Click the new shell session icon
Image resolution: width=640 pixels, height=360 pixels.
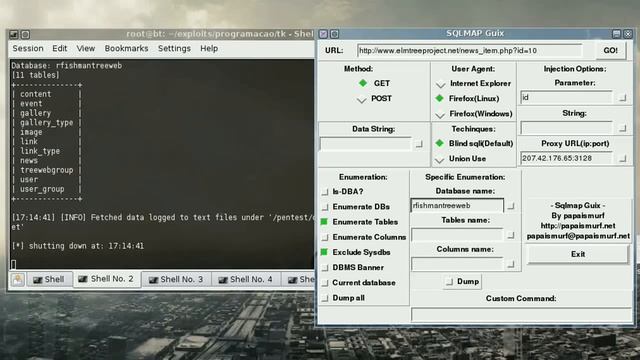point(18,280)
